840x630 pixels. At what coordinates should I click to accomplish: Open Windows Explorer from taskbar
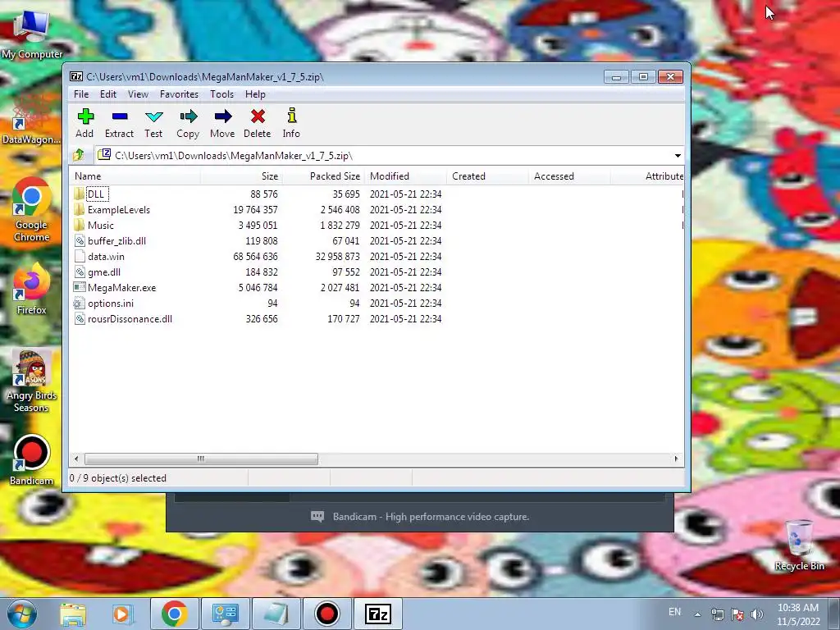point(73,614)
